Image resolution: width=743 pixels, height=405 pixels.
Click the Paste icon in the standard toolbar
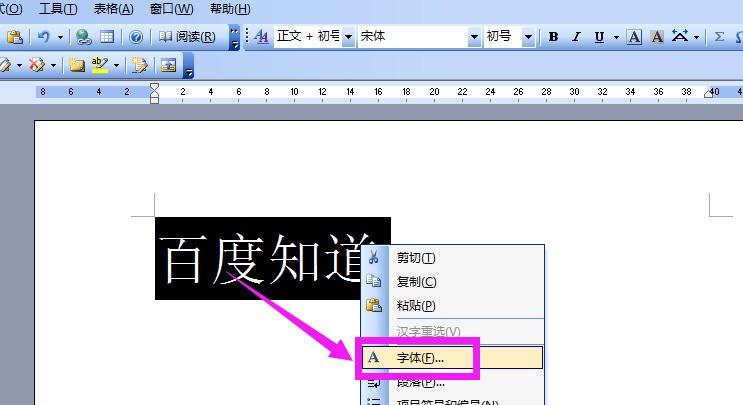[15, 37]
